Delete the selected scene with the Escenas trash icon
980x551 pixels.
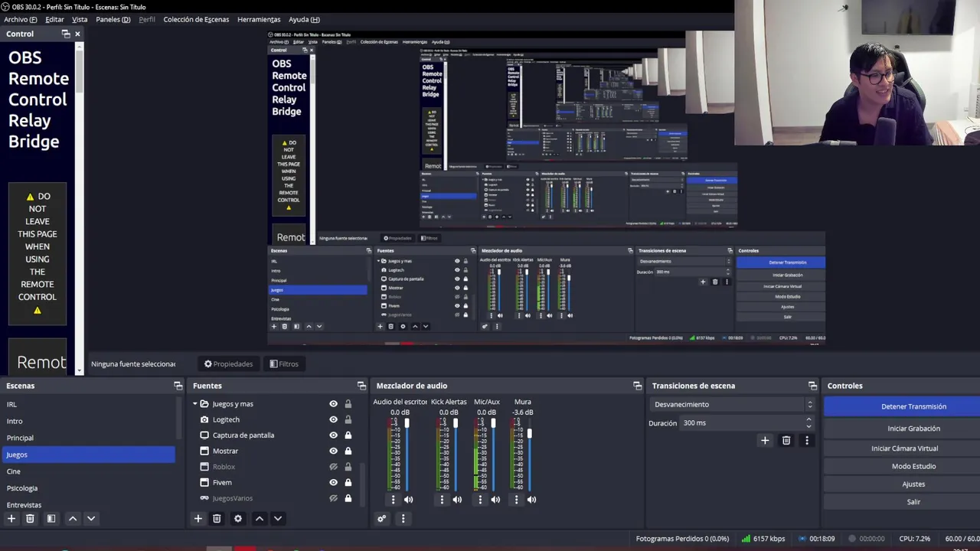click(x=30, y=519)
